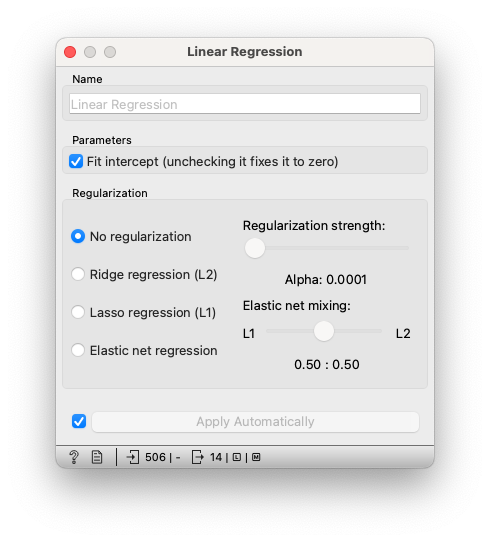Click the model output M icon
Image resolution: width=490 pixels, height=542 pixels.
(256, 457)
